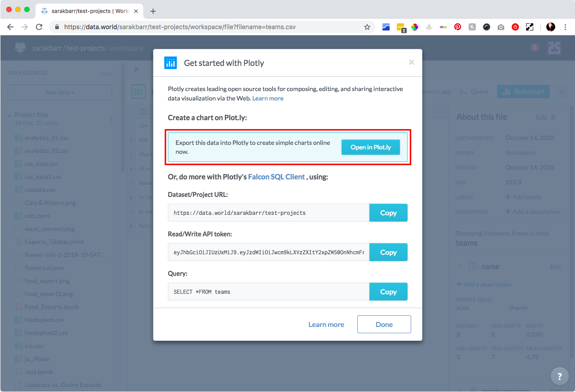Open Cats & Kittens.png file
575x392 pixels.
click(x=50, y=203)
